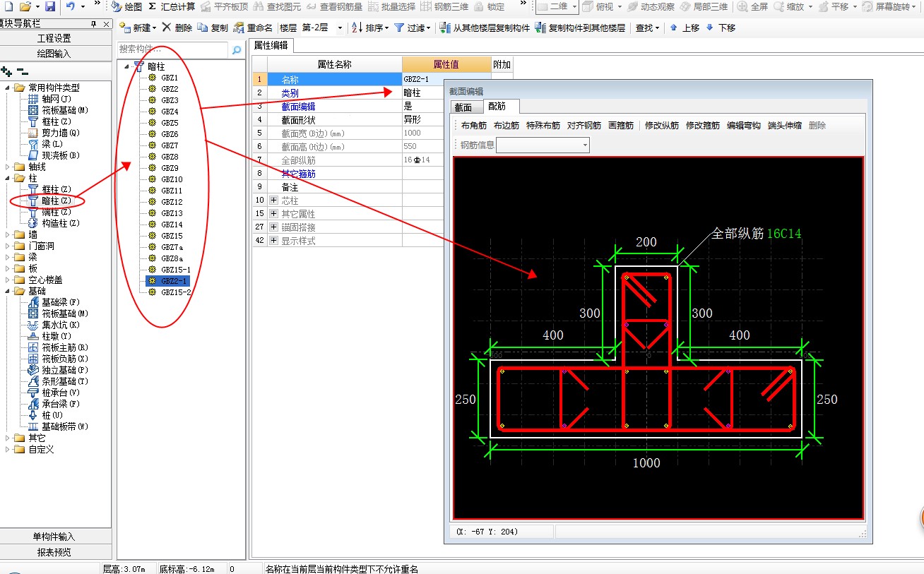Select 暗柱(Z) under 柱 folder
This screenshot has width=924, height=574.
point(49,201)
